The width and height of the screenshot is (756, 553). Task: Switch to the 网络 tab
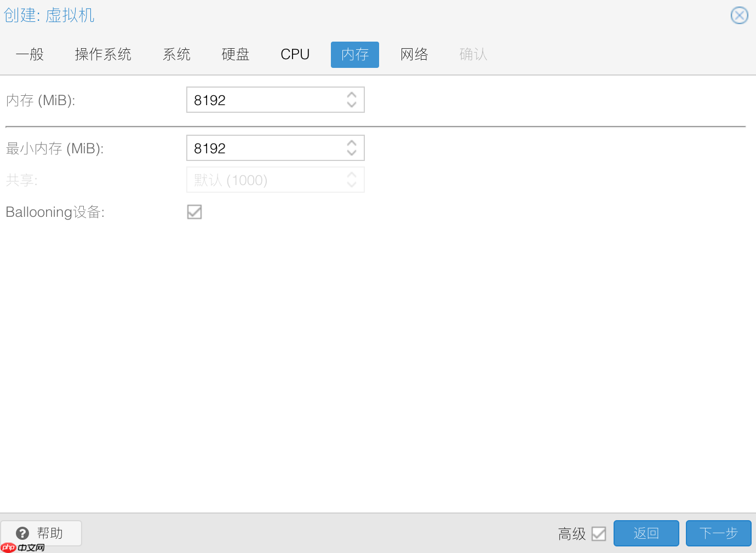click(414, 54)
